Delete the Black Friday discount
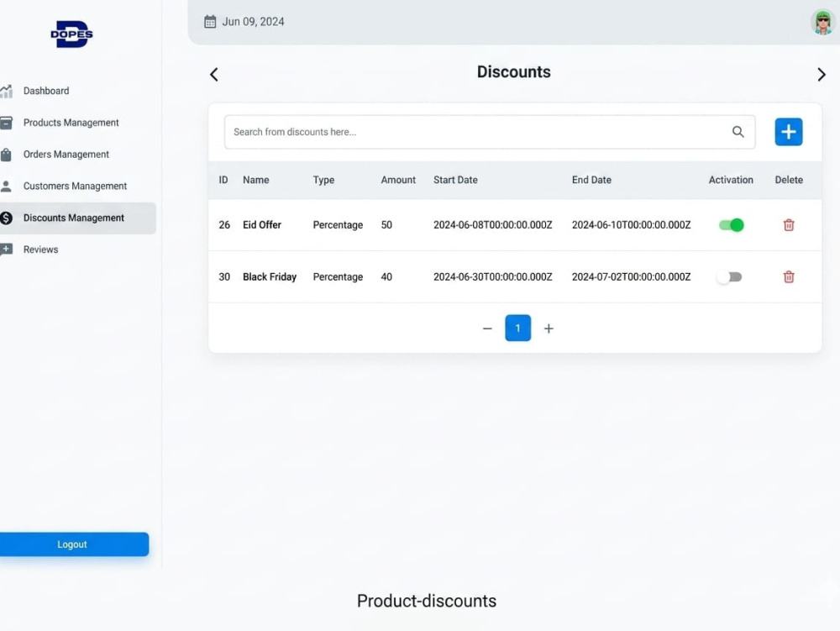The width and height of the screenshot is (840, 631). [789, 277]
